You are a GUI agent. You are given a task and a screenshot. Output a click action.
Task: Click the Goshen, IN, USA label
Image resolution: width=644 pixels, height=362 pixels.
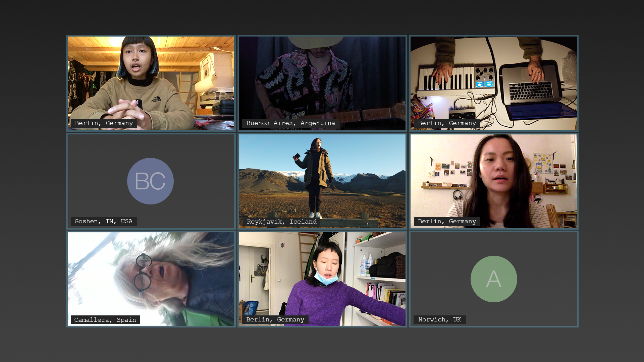104,222
